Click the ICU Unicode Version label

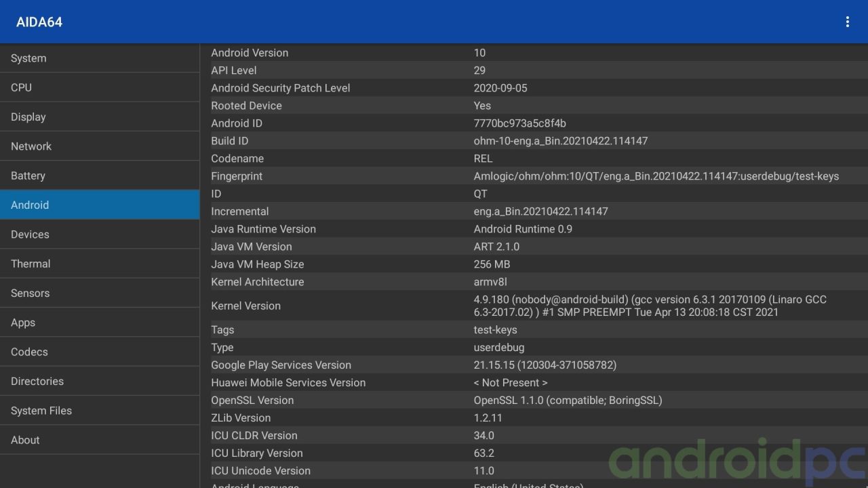(260, 471)
